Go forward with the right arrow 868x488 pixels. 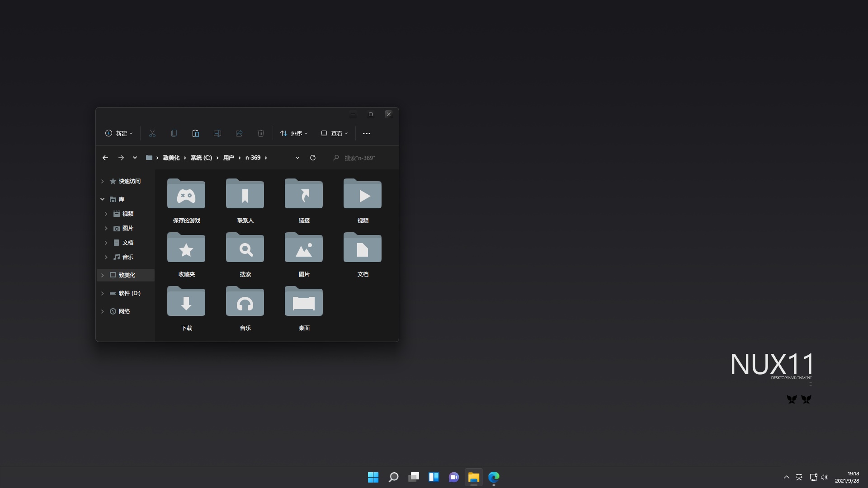(x=121, y=158)
